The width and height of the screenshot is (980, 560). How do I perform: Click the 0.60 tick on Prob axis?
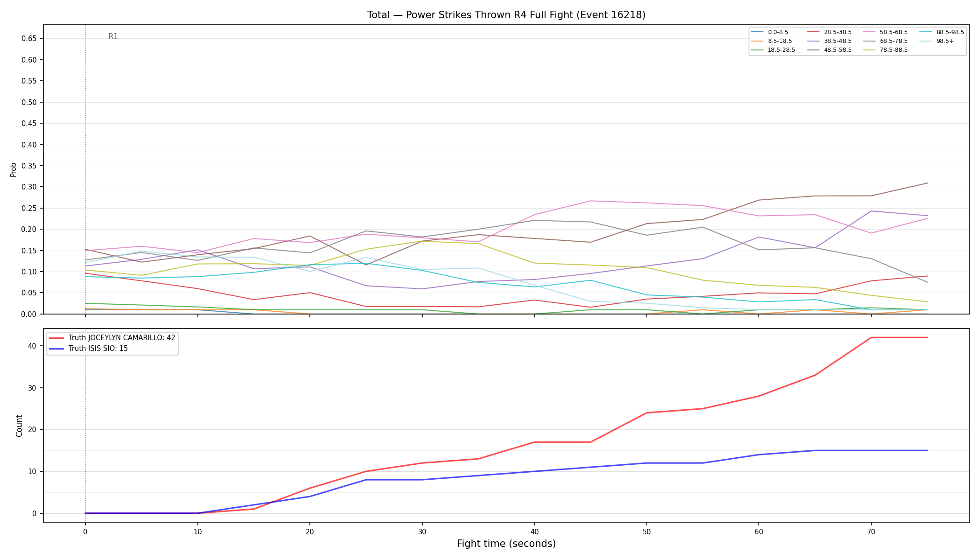coord(29,60)
